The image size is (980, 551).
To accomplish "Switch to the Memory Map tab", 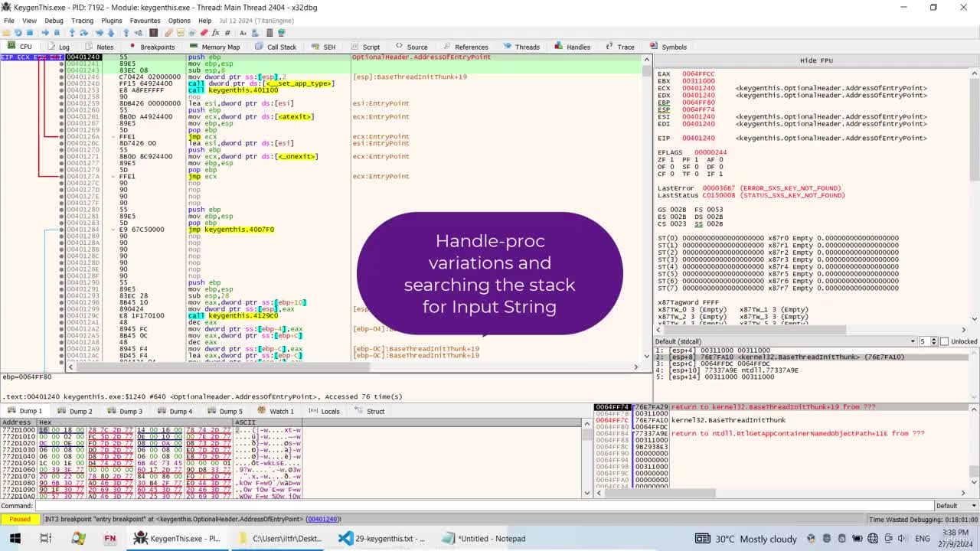I will tap(214, 47).
